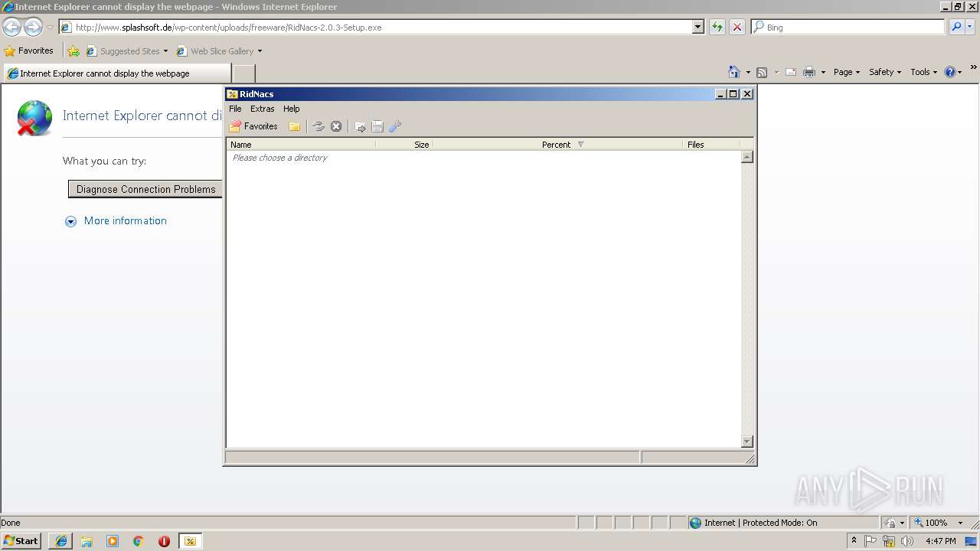Click the volume speaker tray icon
The width and height of the screenshot is (980, 551).
click(x=907, y=541)
